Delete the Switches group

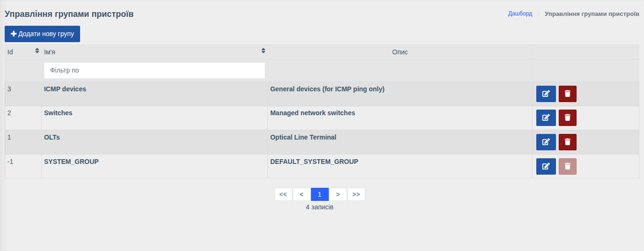pos(567,118)
